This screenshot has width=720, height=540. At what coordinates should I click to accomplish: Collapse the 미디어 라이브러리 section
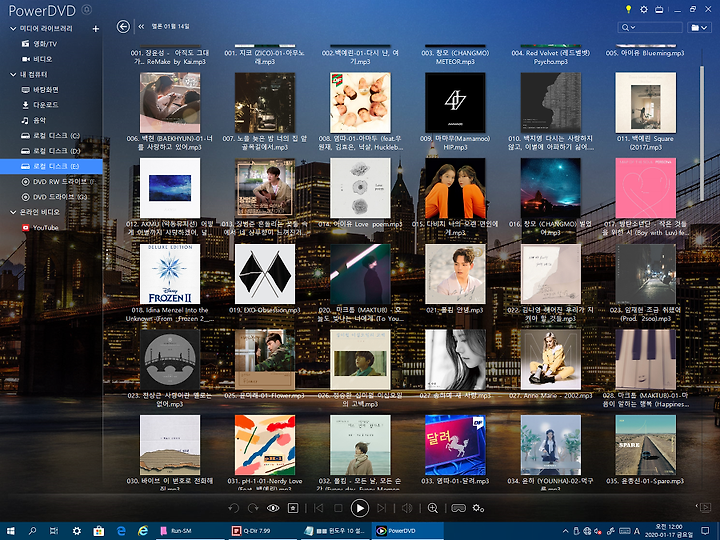(x=13, y=28)
